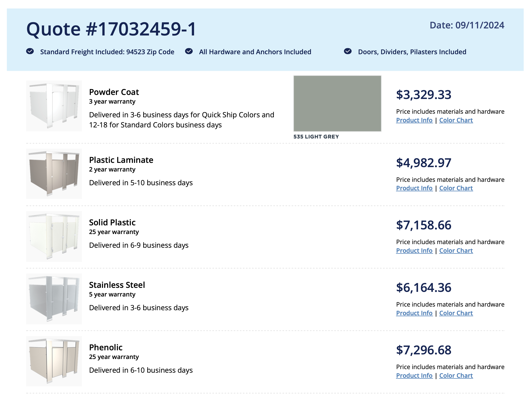The height and width of the screenshot is (412, 532).
Task: Open Product Info for Plastic Laminate
Action: click(x=414, y=188)
